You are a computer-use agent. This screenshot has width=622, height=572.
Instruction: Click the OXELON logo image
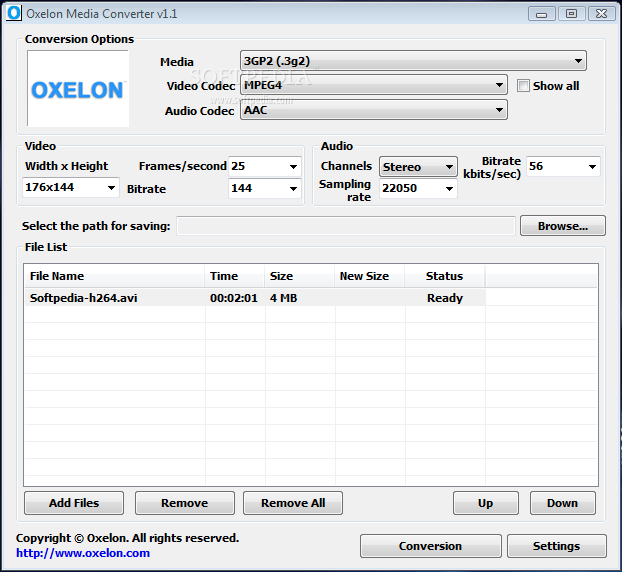coord(78,88)
